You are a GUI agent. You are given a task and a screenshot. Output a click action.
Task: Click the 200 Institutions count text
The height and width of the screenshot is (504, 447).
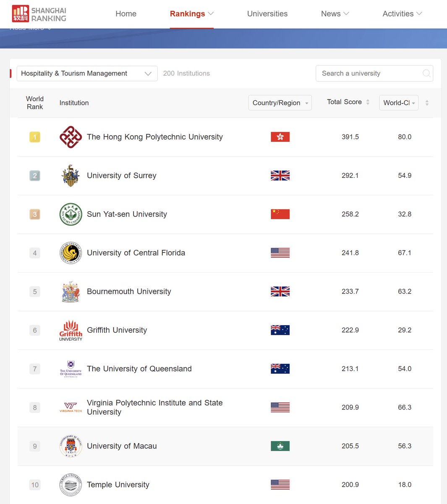[x=186, y=73]
